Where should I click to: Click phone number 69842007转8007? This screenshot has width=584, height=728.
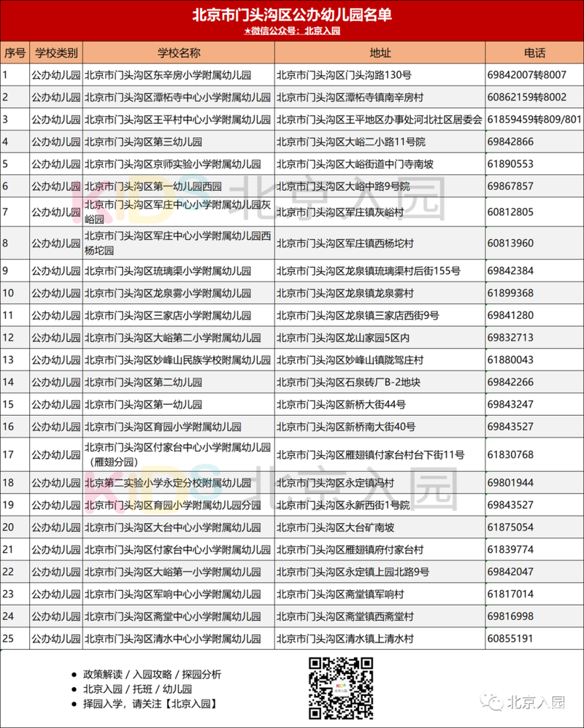527,74
